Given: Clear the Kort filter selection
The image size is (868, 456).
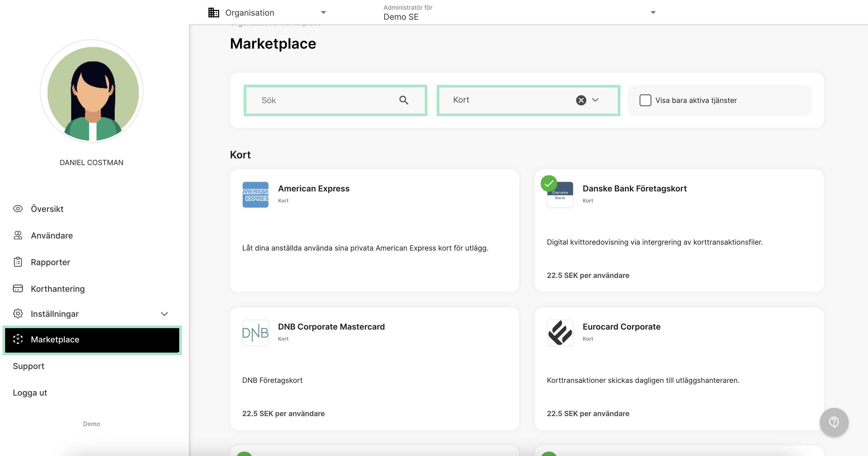Looking at the screenshot, I should (x=581, y=100).
